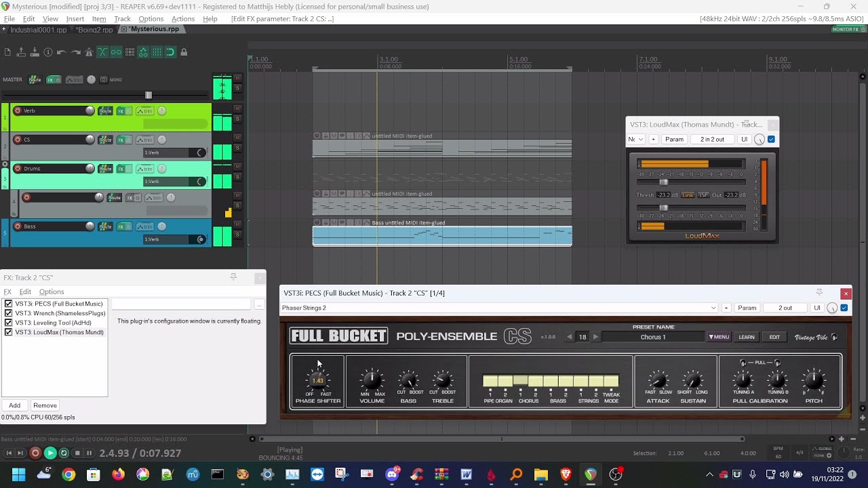Toggle PECS plugin bypass checkbox

(844, 308)
